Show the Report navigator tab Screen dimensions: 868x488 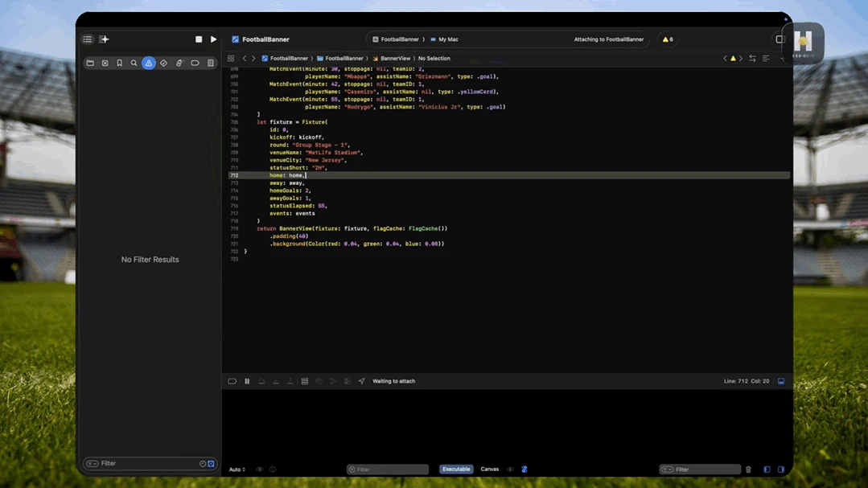(210, 63)
